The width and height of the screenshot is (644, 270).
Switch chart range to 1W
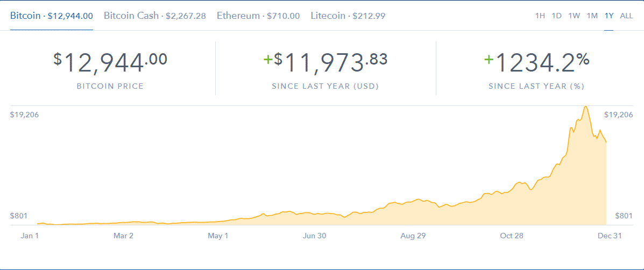pos(574,16)
